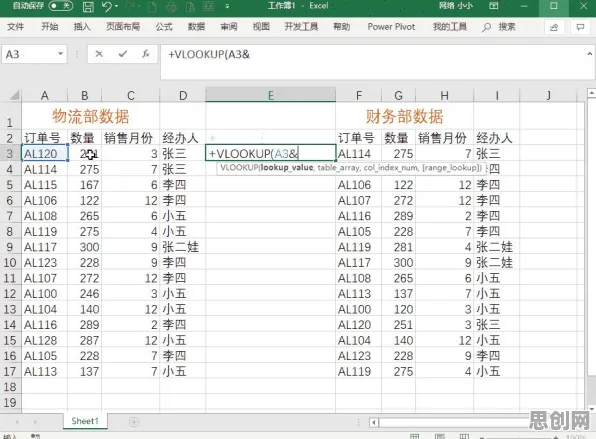Click cell G7 containing 289

tap(398, 216)
